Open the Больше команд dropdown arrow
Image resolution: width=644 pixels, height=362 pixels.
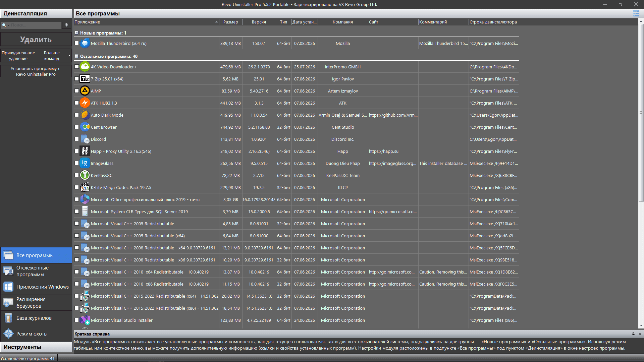tap(69, 56)
